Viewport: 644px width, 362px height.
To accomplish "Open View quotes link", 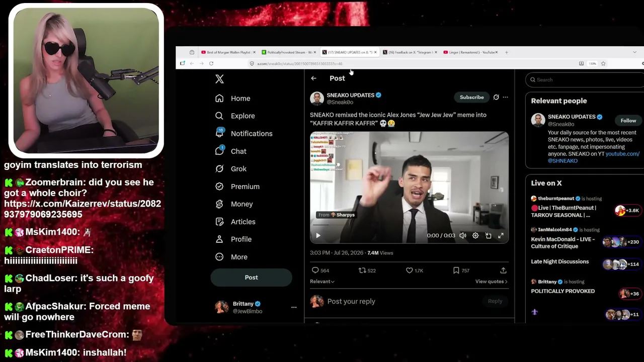I will pos(491,282).
